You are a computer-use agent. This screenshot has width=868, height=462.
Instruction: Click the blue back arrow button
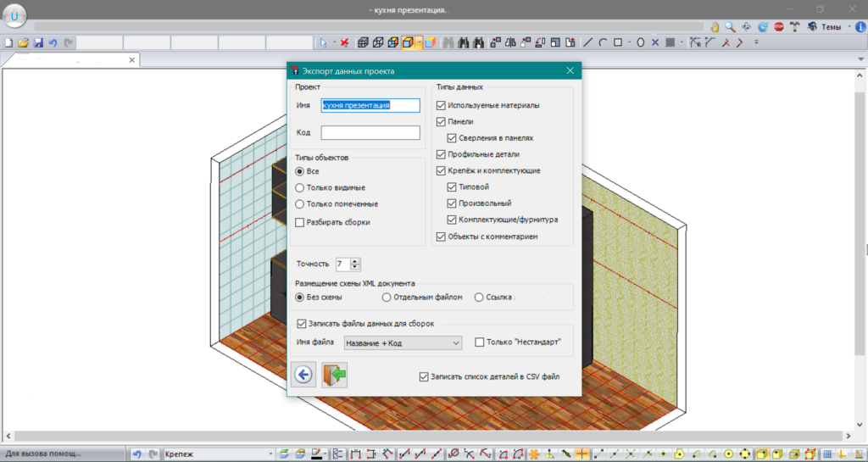(303, 375)
